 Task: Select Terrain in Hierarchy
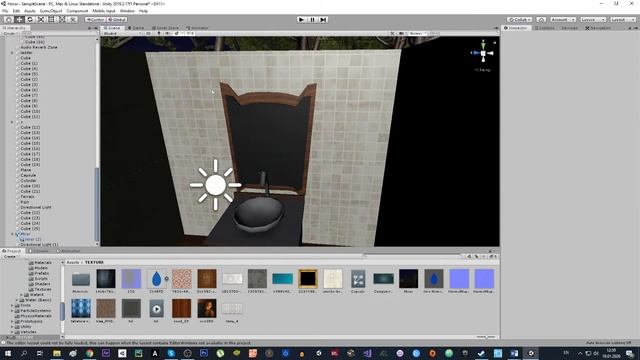click(x=27, y=196)
